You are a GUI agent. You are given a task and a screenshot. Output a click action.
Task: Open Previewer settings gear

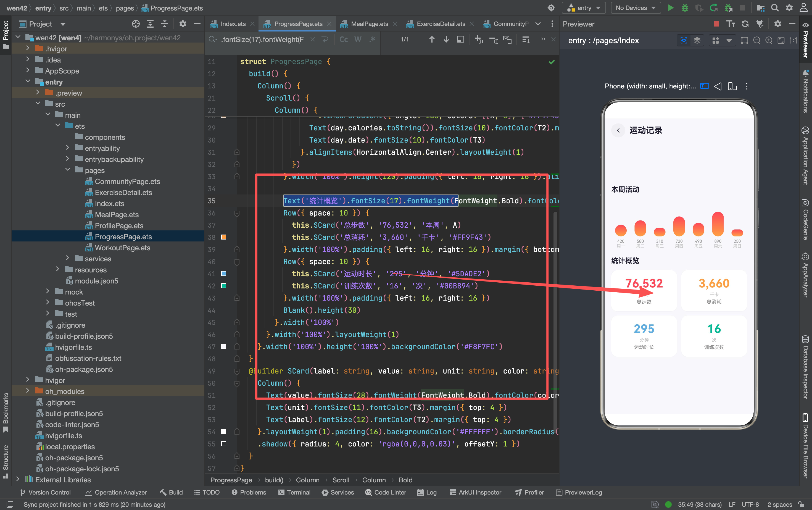777,23
